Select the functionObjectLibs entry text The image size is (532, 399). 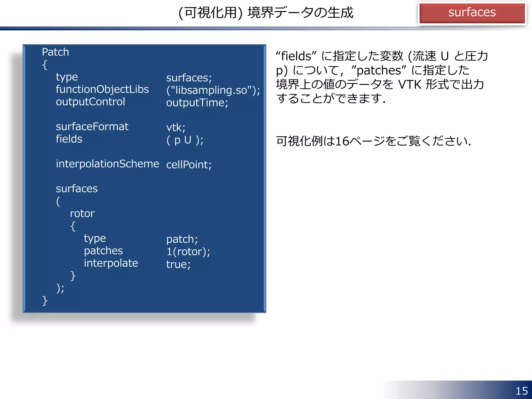102,89
